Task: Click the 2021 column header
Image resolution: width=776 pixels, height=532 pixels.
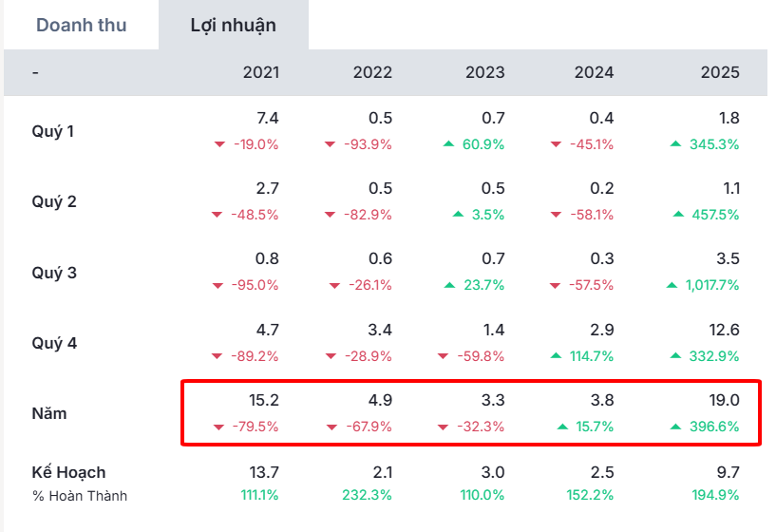Action: (x=261, y=72)
